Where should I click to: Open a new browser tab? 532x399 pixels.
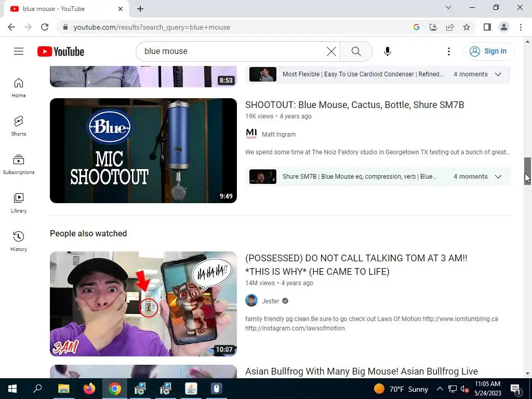140,9
